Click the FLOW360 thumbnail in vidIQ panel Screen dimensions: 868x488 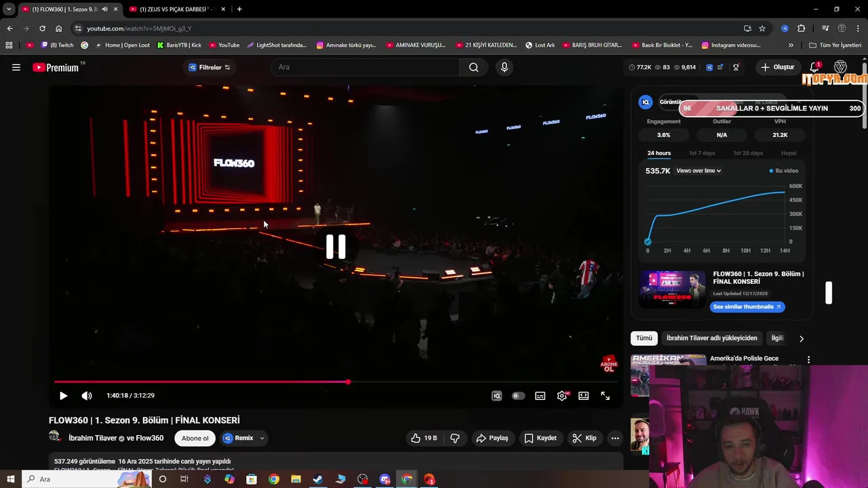pyautogui.click(x=672, y=289)
